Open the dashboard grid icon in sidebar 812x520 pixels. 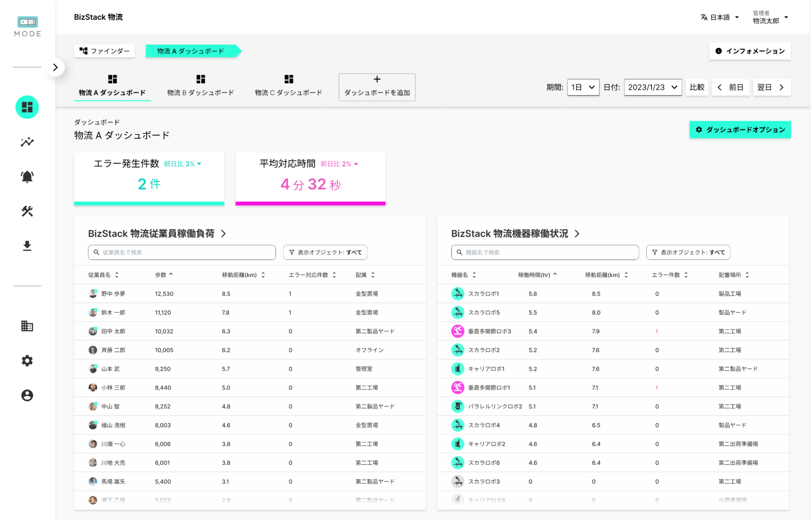click(27, 107)
